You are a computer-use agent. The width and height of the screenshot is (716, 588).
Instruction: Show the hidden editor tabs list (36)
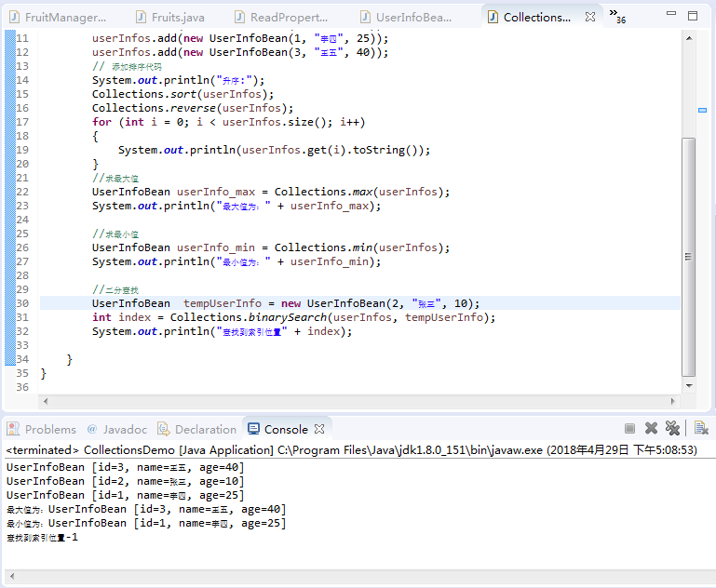click(x=617, y=16)
